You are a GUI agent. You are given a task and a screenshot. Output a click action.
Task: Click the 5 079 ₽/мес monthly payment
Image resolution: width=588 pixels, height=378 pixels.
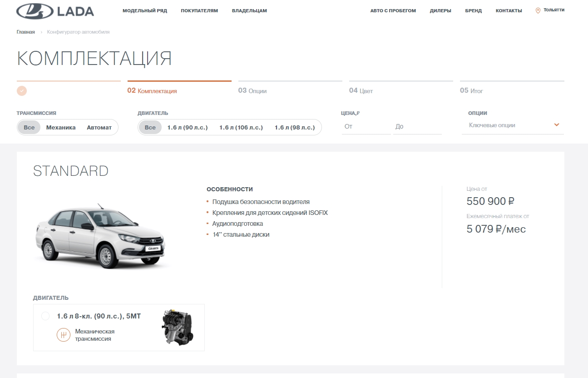click(496, 229)
